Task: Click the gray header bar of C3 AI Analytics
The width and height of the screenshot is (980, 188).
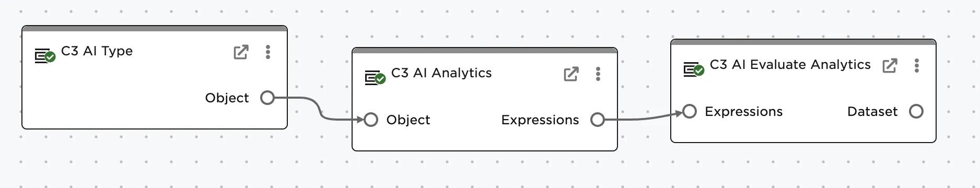Action: [x=485, y=51]
